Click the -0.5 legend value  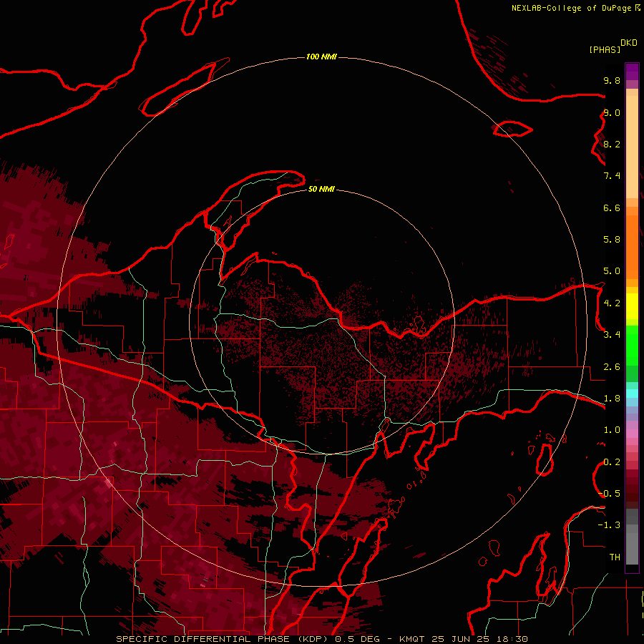(x=610, y=494)
